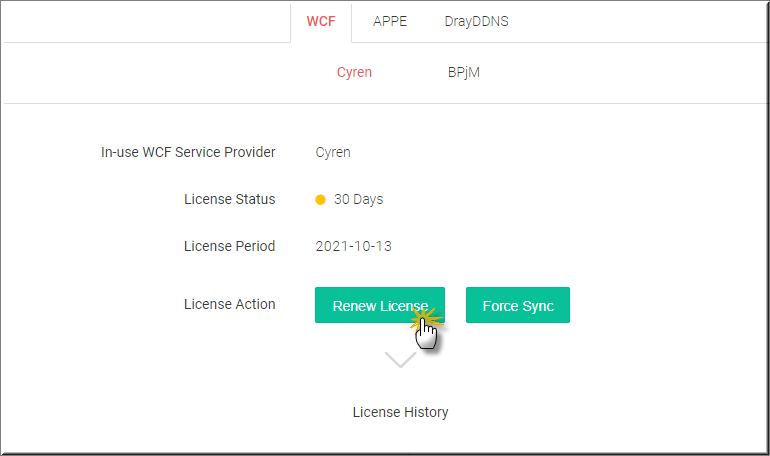This screenshot has height=456, width=770.
Task: Select the license period date 2021-10-13
Action: tap(354, 246)
